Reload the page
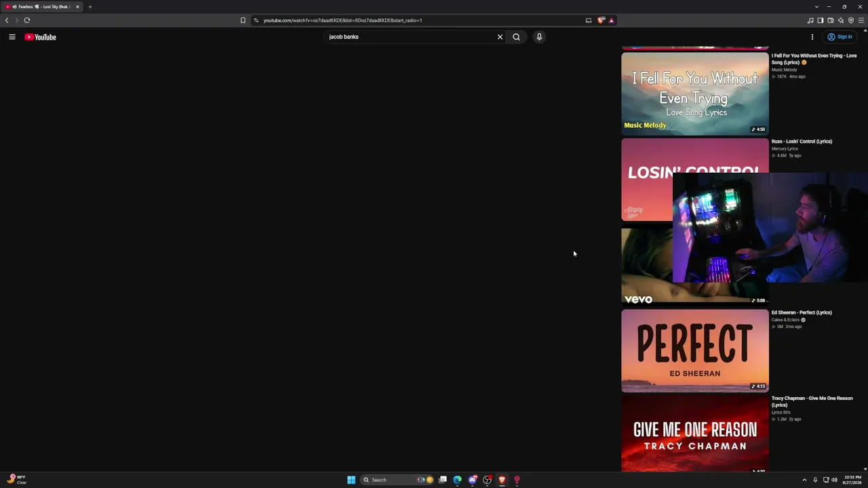Image resolution: width=868 pixels, height=488 pixels. 27,20
